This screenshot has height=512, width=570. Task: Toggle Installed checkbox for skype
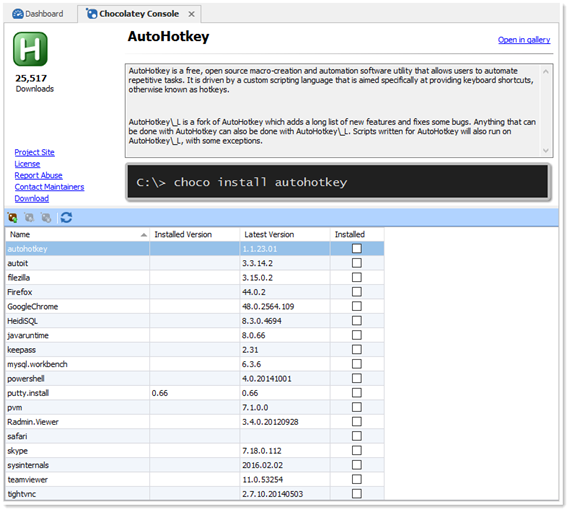[x=357, y=451]
